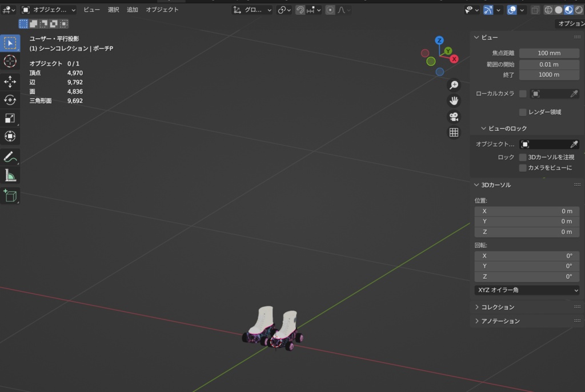Switch to rendered viewport shading
The height and width of the screenshot is (392, 585).
click(579, 10)
